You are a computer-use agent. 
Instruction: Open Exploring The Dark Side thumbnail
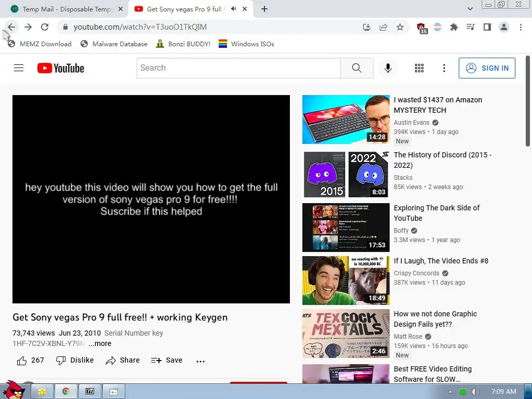345,228
